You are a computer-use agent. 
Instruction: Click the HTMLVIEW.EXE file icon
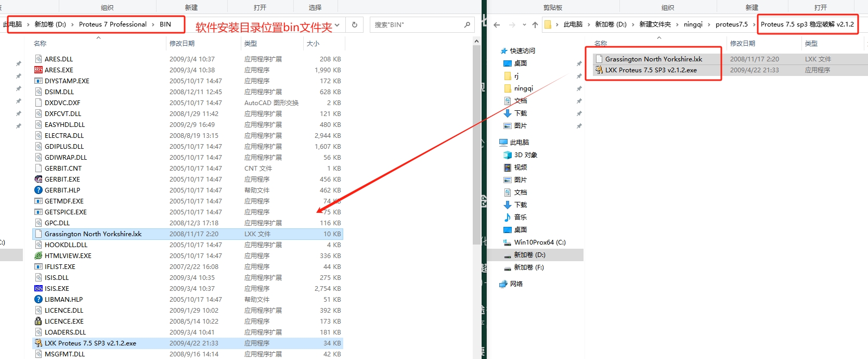point(38,255)
